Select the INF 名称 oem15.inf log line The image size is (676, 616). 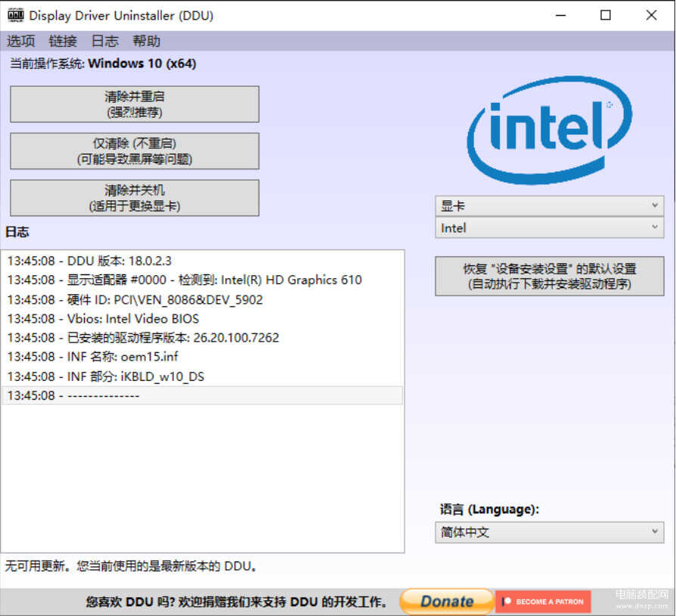[93, 357]
